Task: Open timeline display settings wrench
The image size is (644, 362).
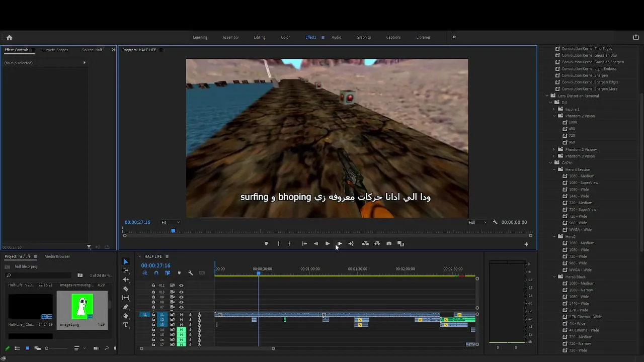Action: (191, 273)
